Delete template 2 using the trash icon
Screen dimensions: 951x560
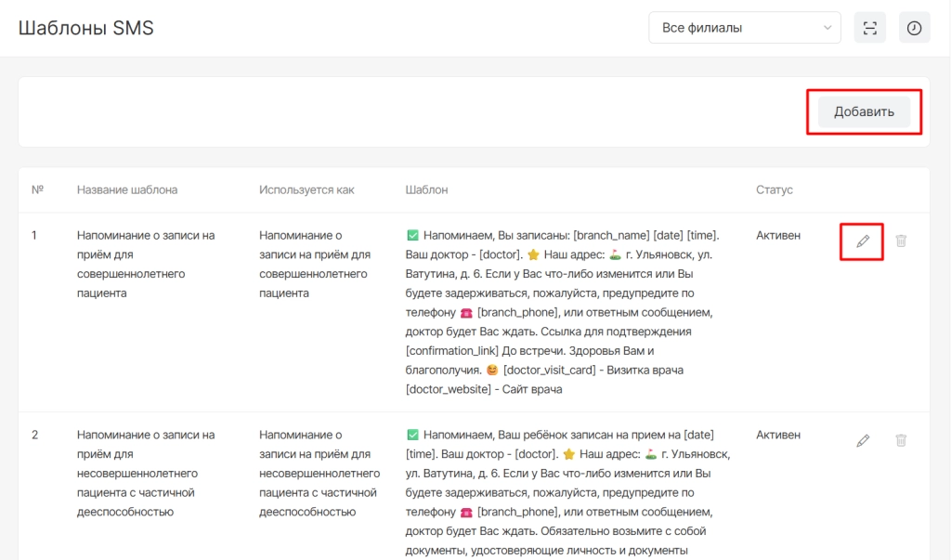901,440
